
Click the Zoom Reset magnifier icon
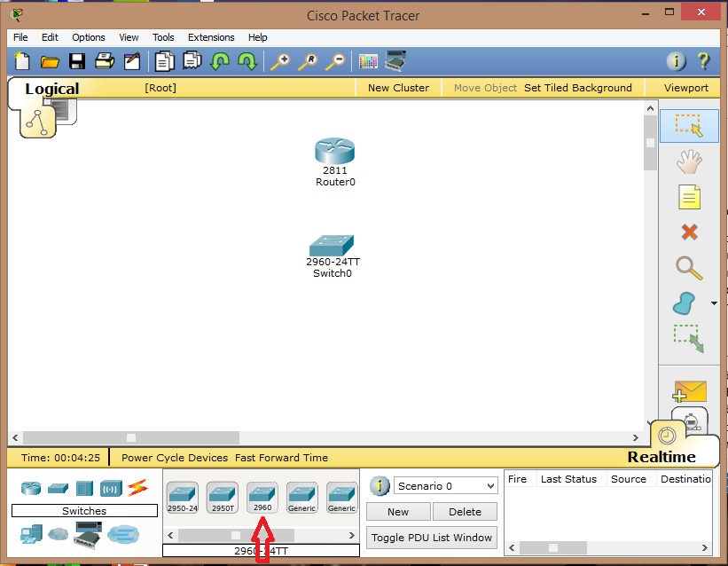pos(308,61)
